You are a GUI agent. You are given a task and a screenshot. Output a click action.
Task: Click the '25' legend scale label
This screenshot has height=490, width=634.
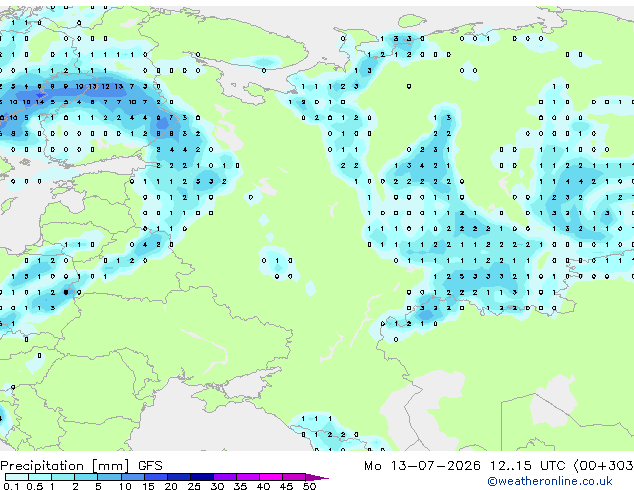pos(194,486)
